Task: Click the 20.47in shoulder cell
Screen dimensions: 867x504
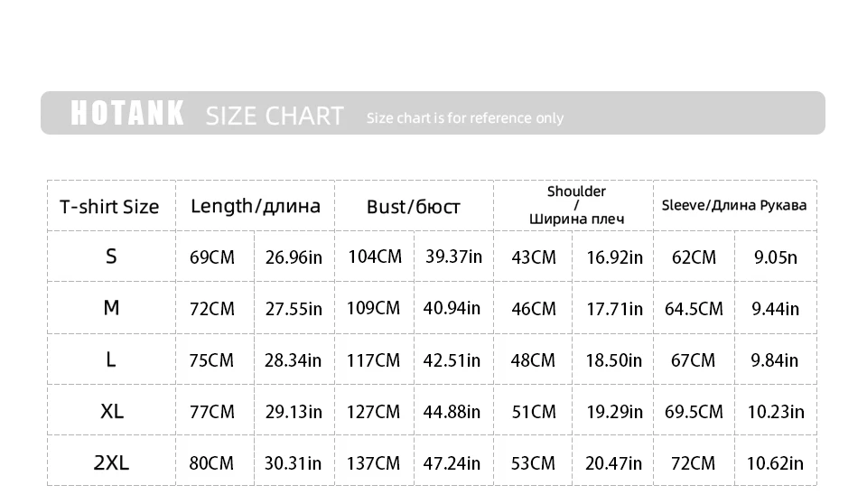Action: point(613,463)
